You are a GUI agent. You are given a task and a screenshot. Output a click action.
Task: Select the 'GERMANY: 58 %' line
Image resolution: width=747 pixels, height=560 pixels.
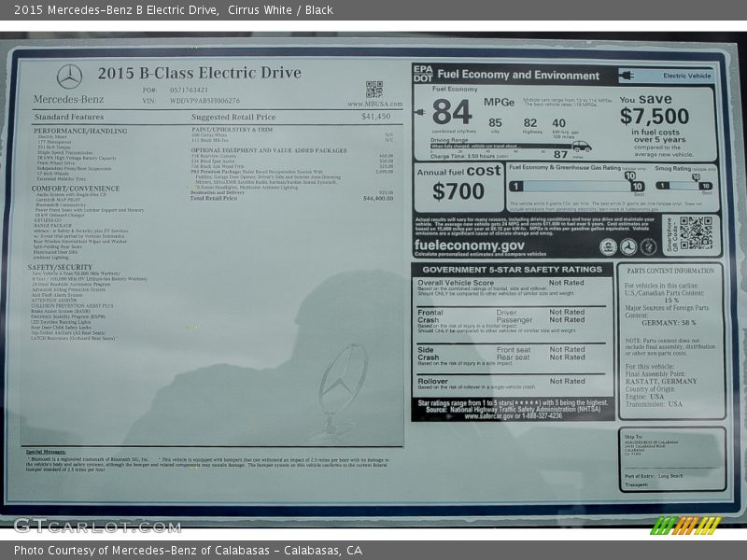click(x=669, y=323)
